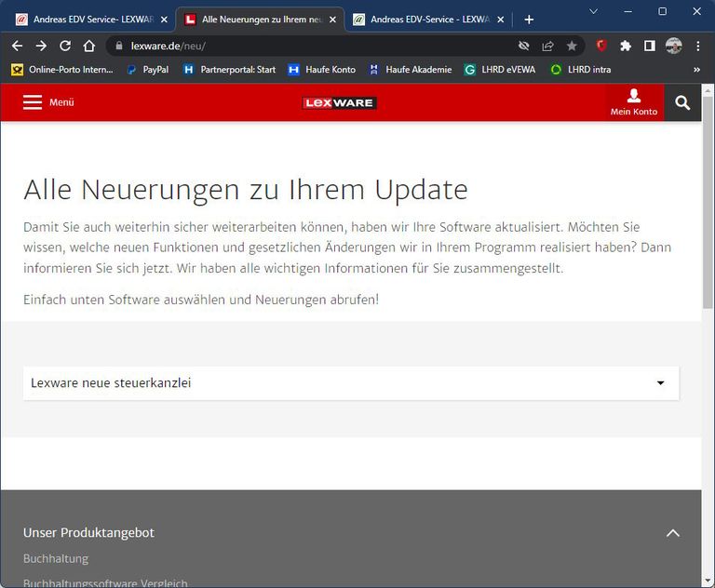Click the Lexware logo in header

[x=339, y=102]
